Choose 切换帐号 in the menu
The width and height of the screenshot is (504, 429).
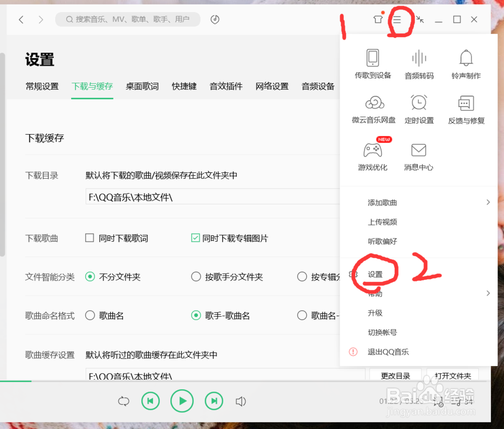pyautogui.click(x=383, y=332)
